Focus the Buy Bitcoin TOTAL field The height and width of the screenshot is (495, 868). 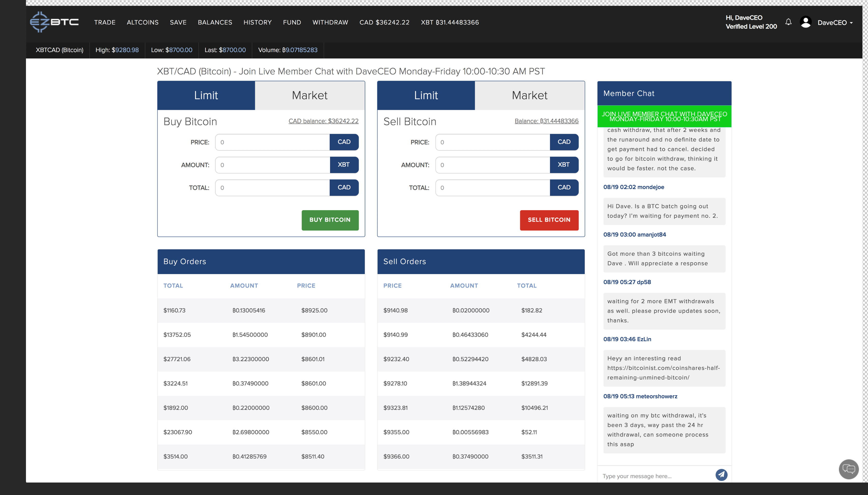tap(272, 188)
